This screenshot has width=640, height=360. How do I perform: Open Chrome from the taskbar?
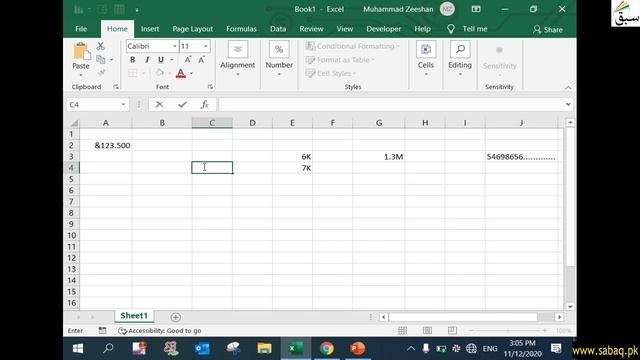tap(327, 349)
